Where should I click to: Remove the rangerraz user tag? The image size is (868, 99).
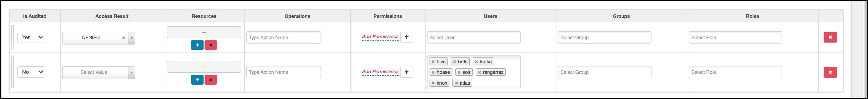point(479,72)
